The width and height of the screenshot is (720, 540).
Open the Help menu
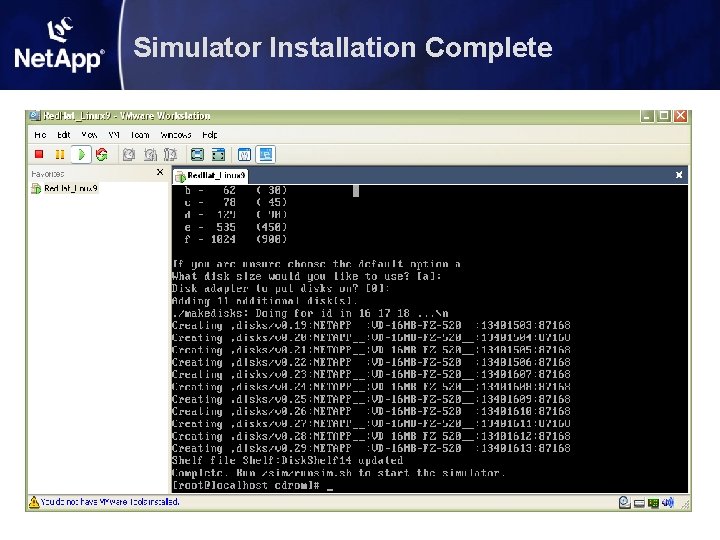(x=210, y=135)
